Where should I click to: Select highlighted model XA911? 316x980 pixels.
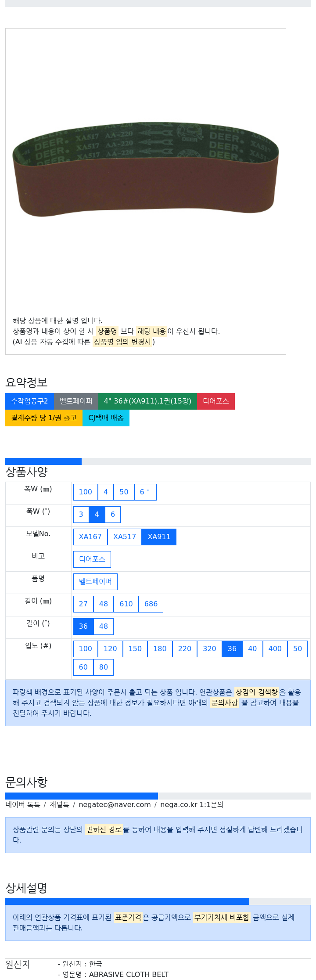tap(159, 537)
